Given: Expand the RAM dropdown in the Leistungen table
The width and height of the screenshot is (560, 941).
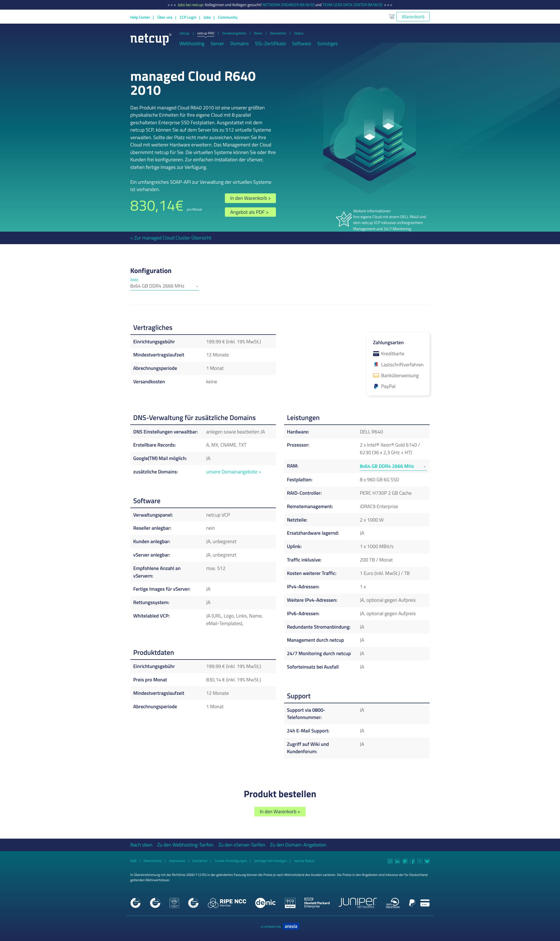Looking at the screenshot, I should pos(393,466).
